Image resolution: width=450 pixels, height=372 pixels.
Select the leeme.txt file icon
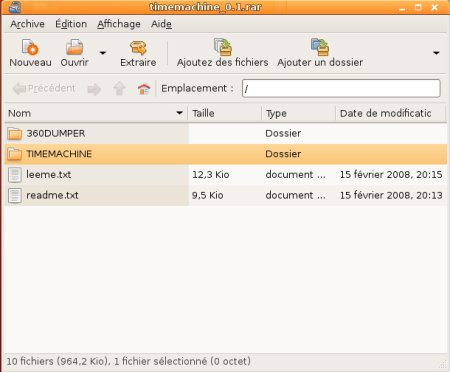(x=15, y=175)
